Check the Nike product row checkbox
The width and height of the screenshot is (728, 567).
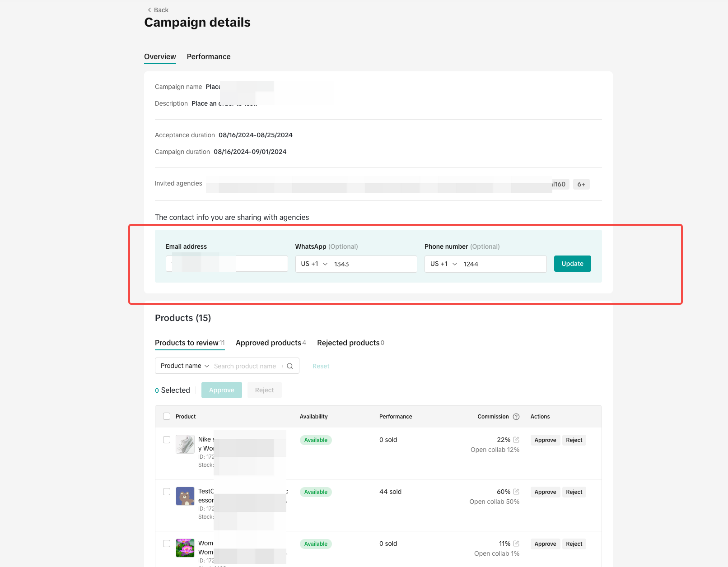pos(167,440)
